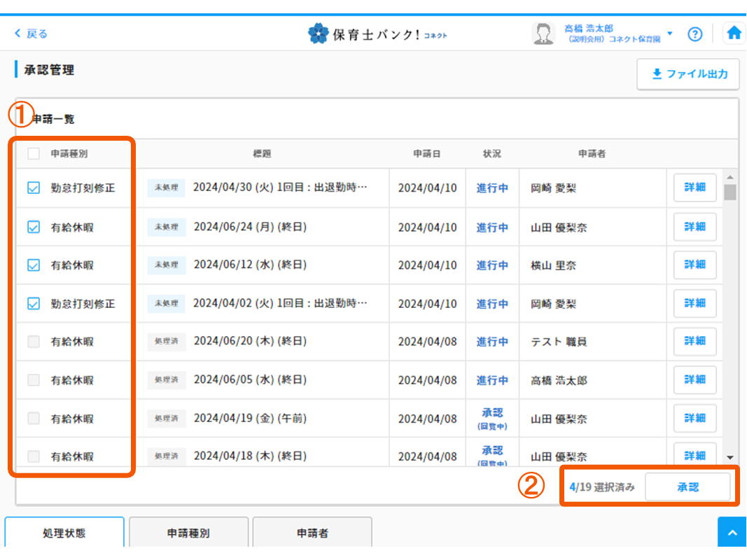Click the ファイル出力 export button
This screenshot has height=560, width=747.
click(689, 74)
